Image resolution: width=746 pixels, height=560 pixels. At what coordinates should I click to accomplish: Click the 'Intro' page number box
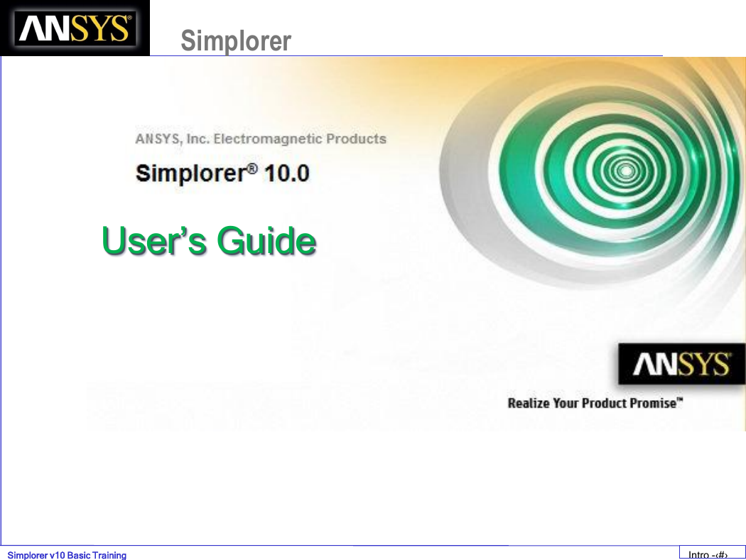tap(712, 553)
